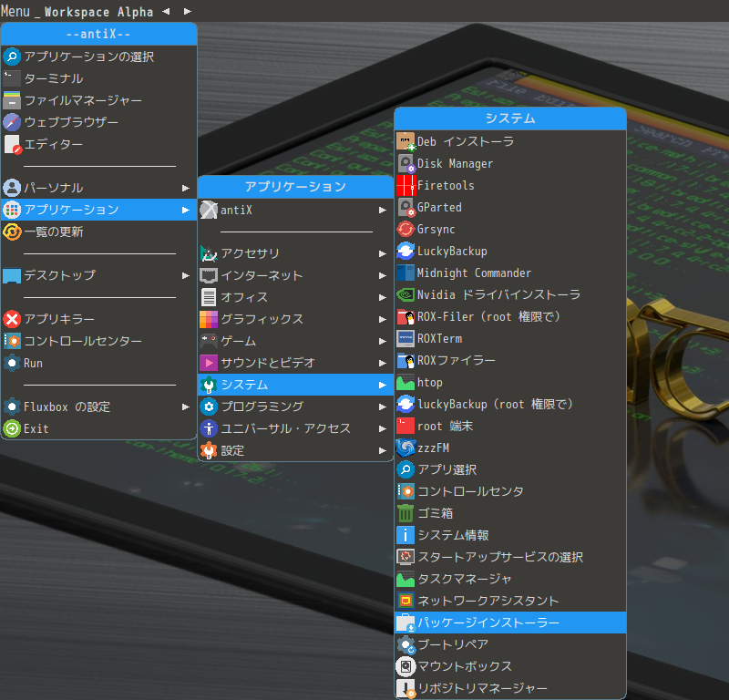729x700 pixels.
Task: Click the リポジトリマネージャー icon
Action: click(x=406, y=688)
